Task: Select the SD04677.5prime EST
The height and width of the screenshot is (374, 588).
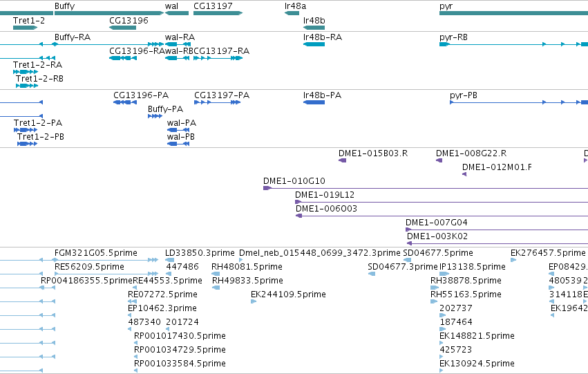Action: (x=407, y=260)
